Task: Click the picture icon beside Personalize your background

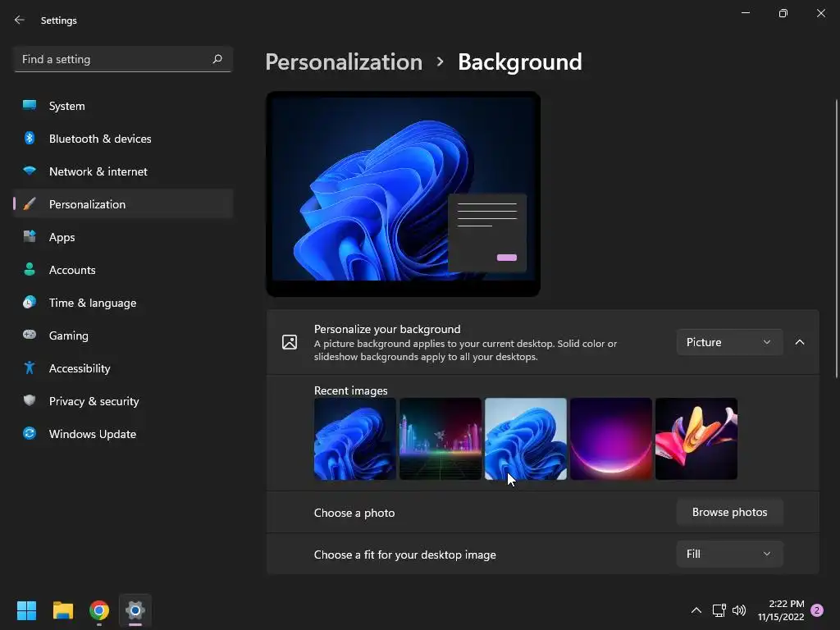Action: tap(290, 342)
